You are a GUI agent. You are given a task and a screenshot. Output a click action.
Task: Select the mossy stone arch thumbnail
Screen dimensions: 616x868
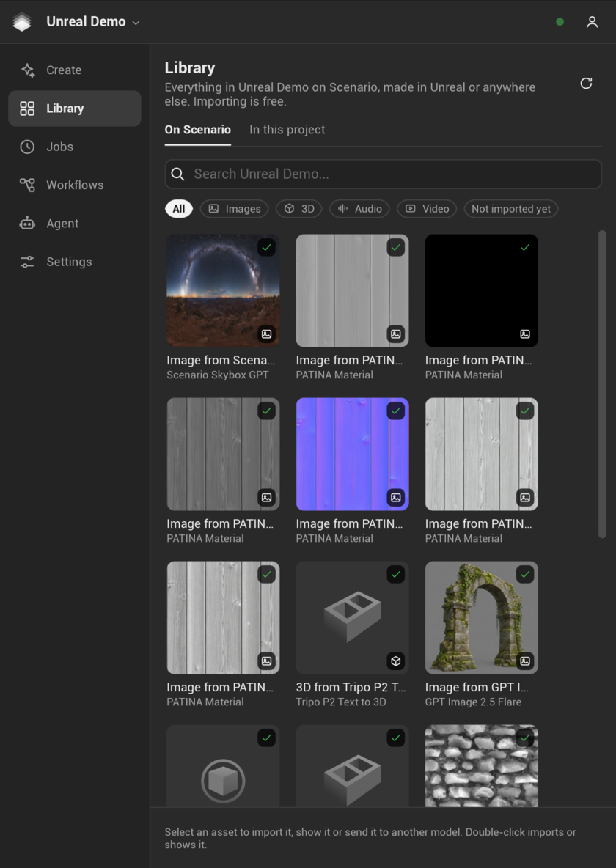pos(482,618)
